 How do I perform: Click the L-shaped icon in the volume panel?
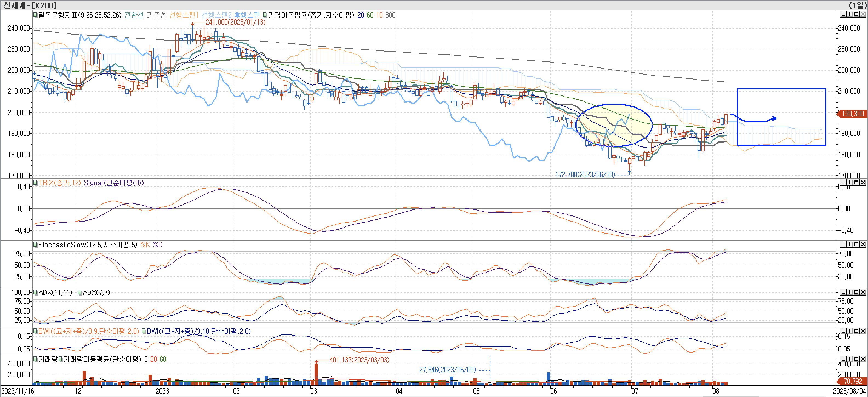(x=844, y=359)
